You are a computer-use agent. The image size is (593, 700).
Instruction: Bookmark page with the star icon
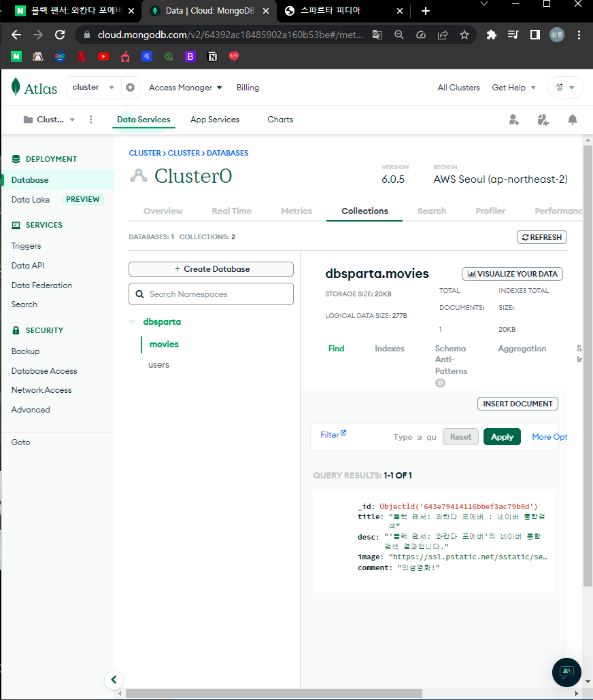point(464,35)
